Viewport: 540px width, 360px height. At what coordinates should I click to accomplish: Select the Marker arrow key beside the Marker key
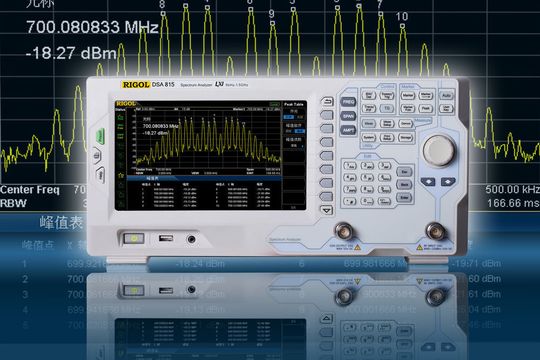(x=426, y=95)
